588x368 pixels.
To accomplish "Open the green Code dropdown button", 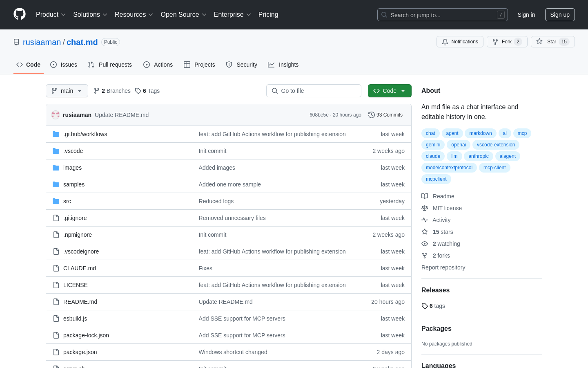I will tap(390, 91).
